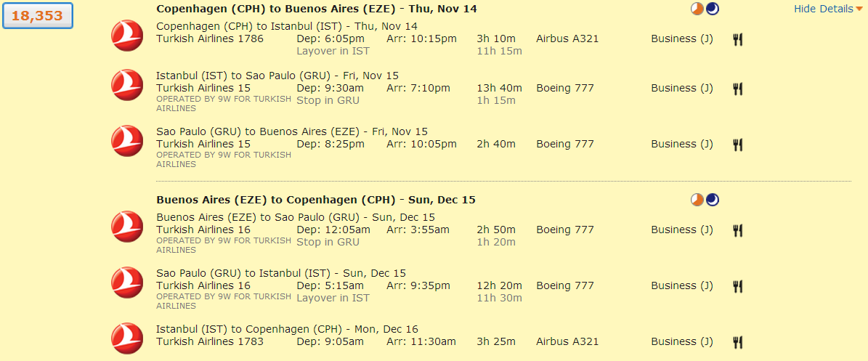Click orange daytime icon on outbound header

click(x=697, y=9)
